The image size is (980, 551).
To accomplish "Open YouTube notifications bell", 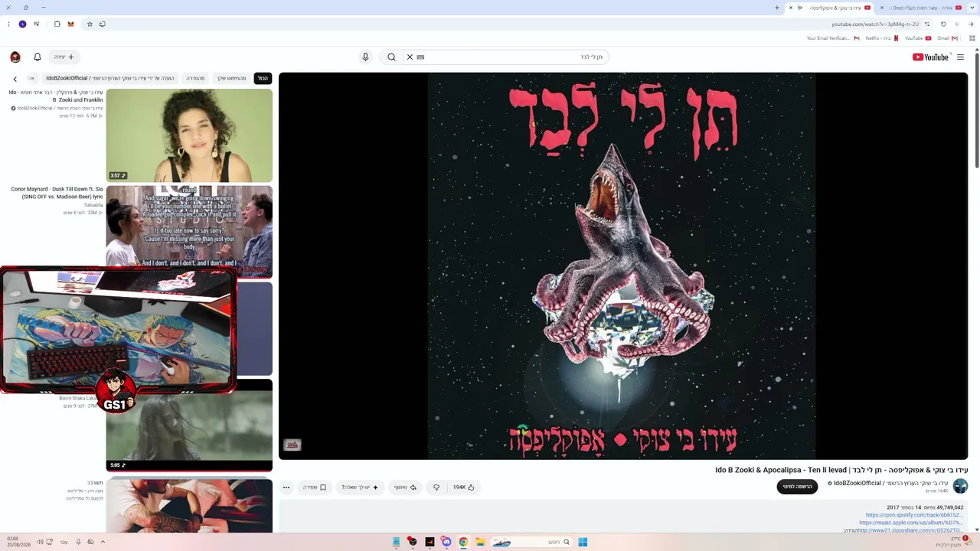I will pyautogui.click(x=37, y=57).
